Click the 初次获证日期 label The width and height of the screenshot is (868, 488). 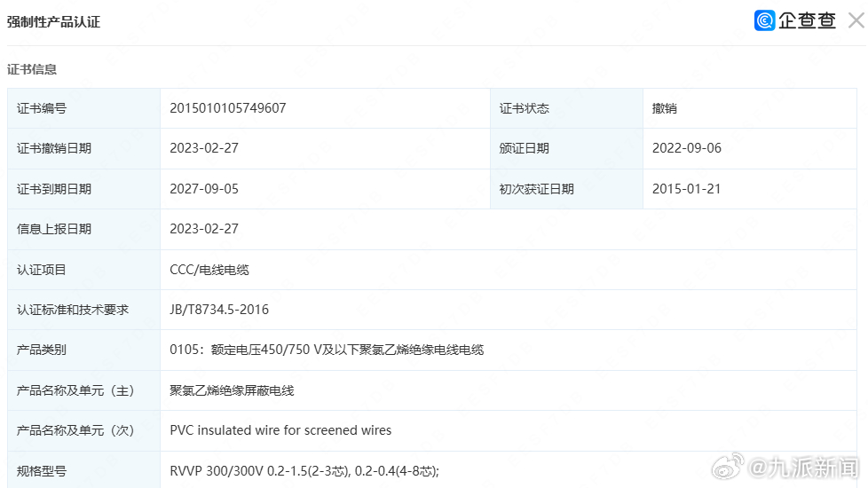tap(536, 189)
